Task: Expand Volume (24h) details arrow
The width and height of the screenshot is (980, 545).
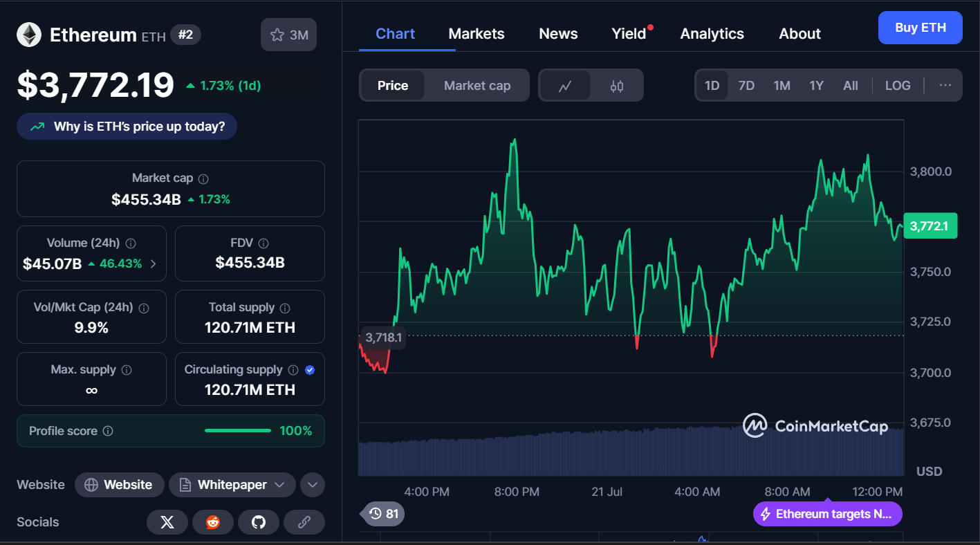Action: pyautogui.click(x=153, y=264)
